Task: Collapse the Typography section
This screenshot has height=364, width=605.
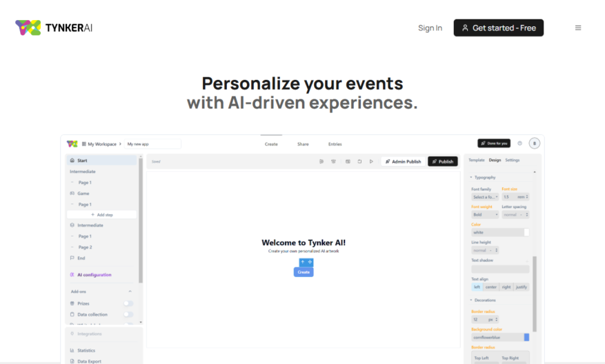Action: tap(471, 177)
